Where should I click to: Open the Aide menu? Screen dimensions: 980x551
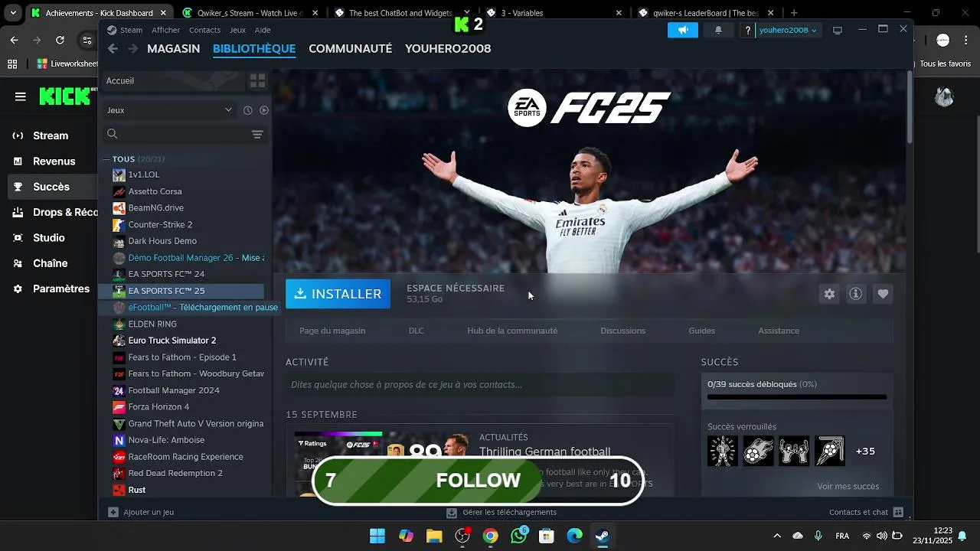pos(263,30)
